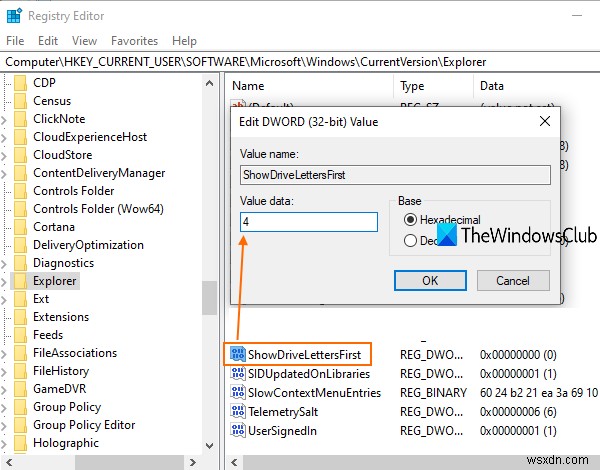600x470 pixels.
Task: Expand the Explorer key
Action: [x=4, y=281]
